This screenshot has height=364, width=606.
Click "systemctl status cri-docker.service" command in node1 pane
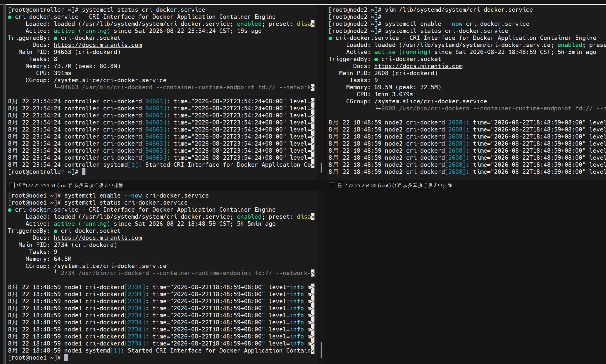[x=126, y=203]
